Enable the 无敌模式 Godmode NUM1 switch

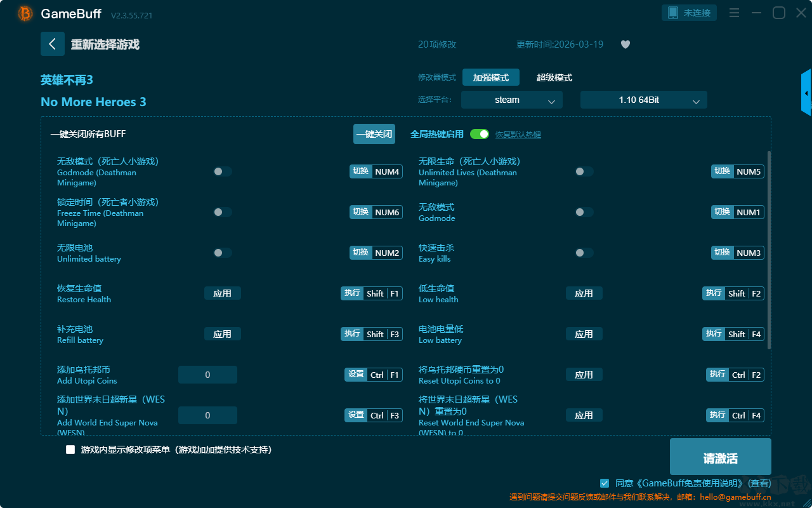click(x=584, y=212)
